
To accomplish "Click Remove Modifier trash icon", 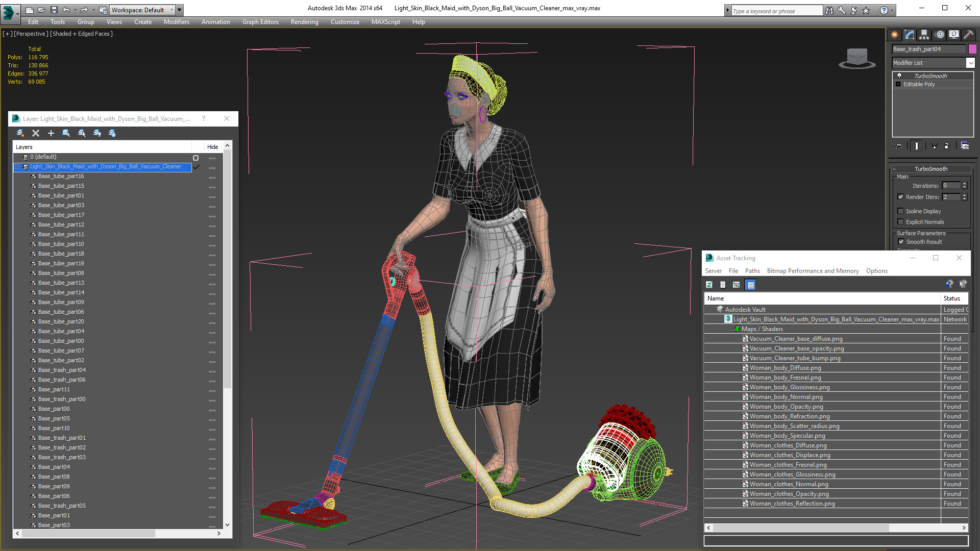I will (947, 146).
